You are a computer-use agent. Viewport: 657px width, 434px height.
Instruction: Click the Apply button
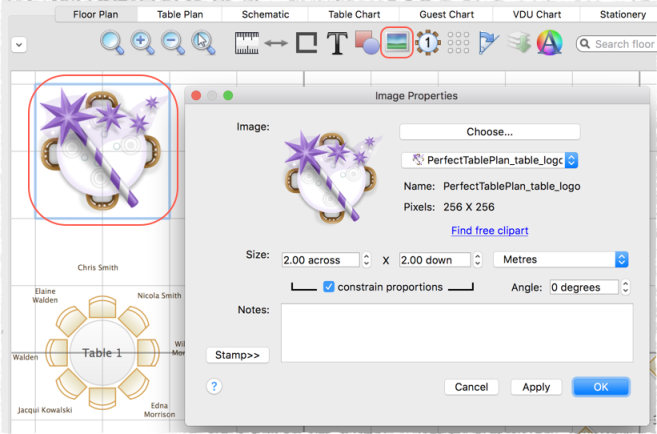(x=536, y=387)
